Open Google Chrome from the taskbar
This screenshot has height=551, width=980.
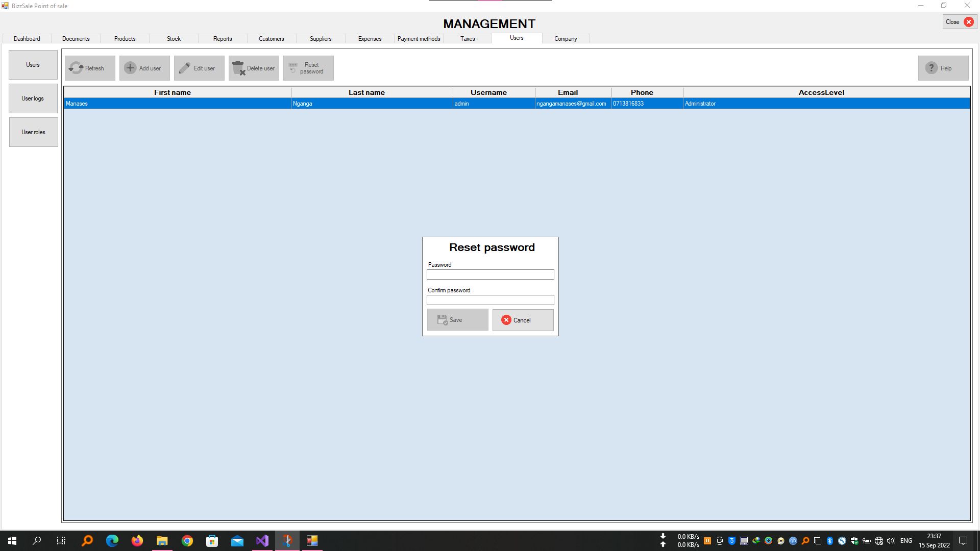[x=187, y=541]
